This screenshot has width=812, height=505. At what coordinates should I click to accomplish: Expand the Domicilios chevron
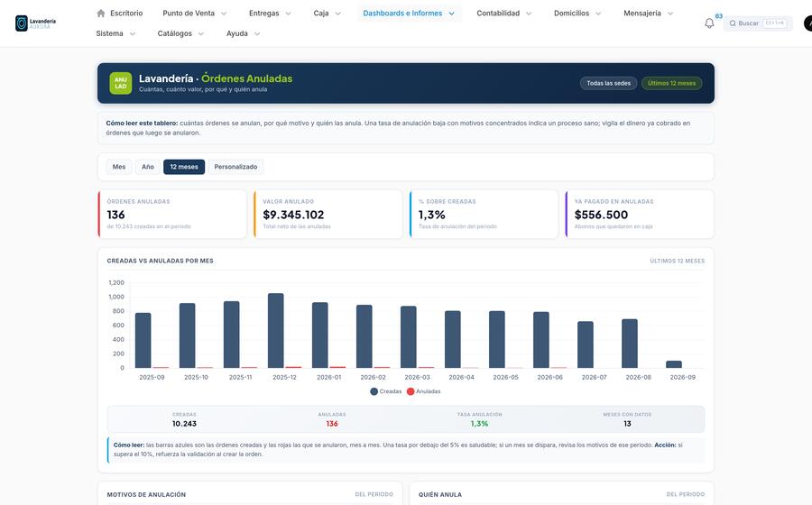[x=598, y=14]
